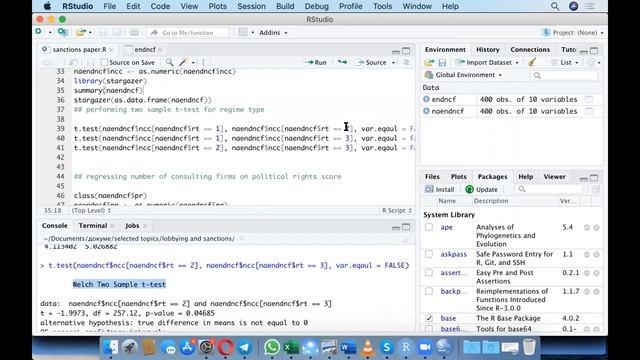Open the Addins dropdown

[273, 32]
